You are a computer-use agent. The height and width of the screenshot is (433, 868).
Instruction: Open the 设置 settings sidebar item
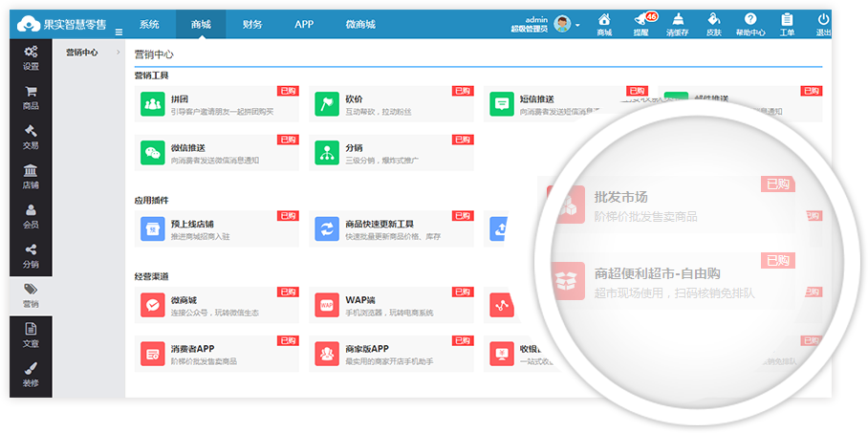point(31,58)
